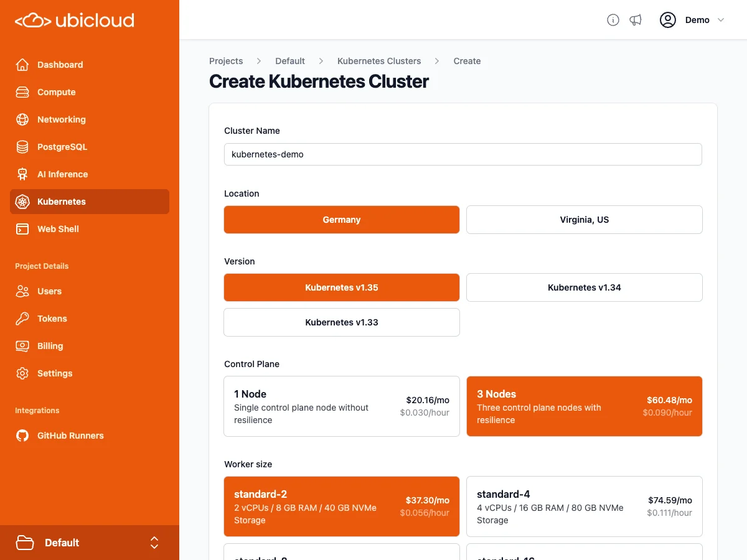
Task: Click the user avatar icon
Action: [x=668, y=20]
